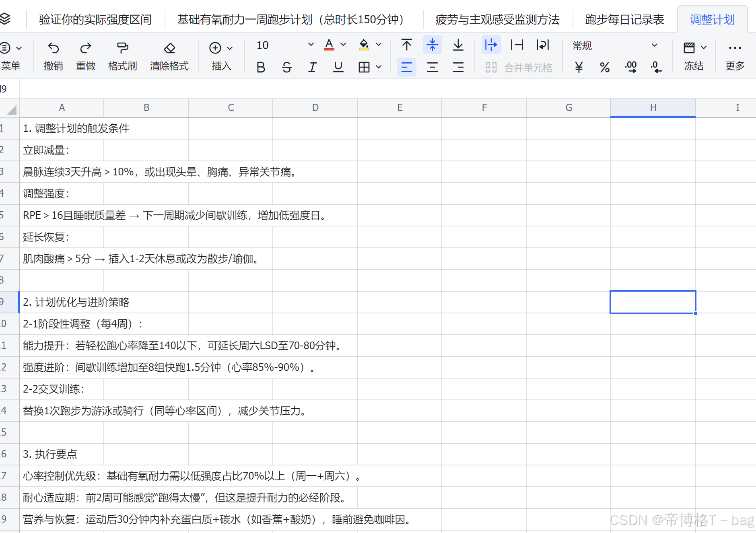Apply the format painter (格式刷)
The image size is (756, 533).
click(122, 56)
